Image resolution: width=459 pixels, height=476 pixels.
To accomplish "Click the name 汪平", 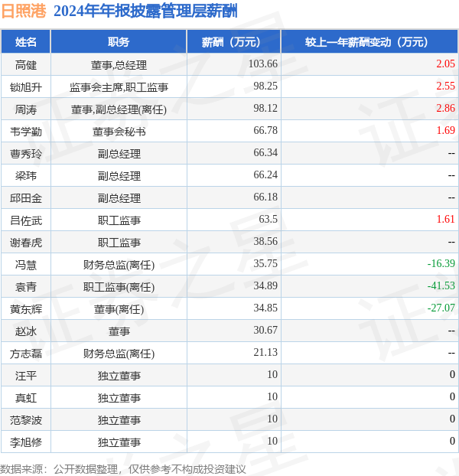I will (x=26, y=376).
